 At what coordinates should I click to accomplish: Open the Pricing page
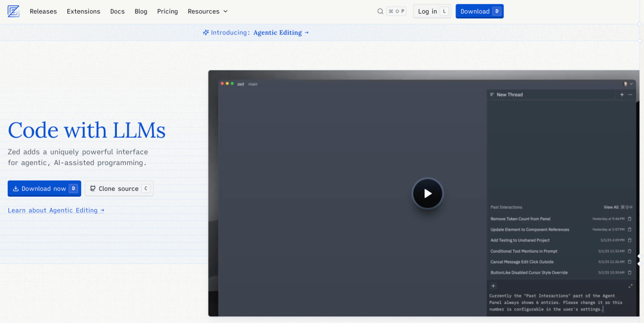tap(168, 11)
